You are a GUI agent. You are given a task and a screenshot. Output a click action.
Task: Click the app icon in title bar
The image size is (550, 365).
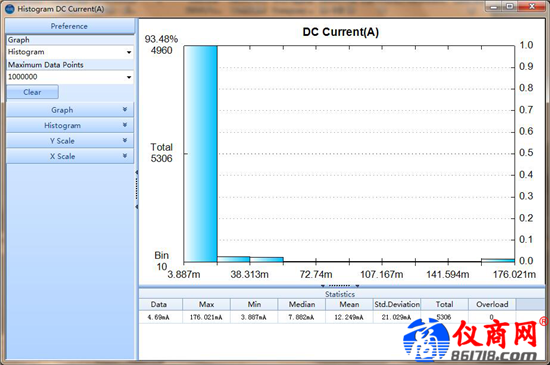pos(9,9)
